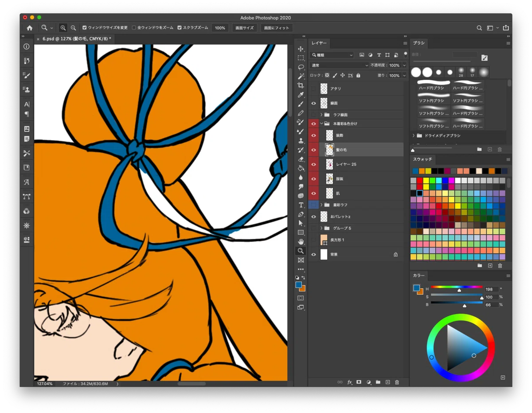Select the Pencil tool
532x413 pixels.
(x=301, y=113)
